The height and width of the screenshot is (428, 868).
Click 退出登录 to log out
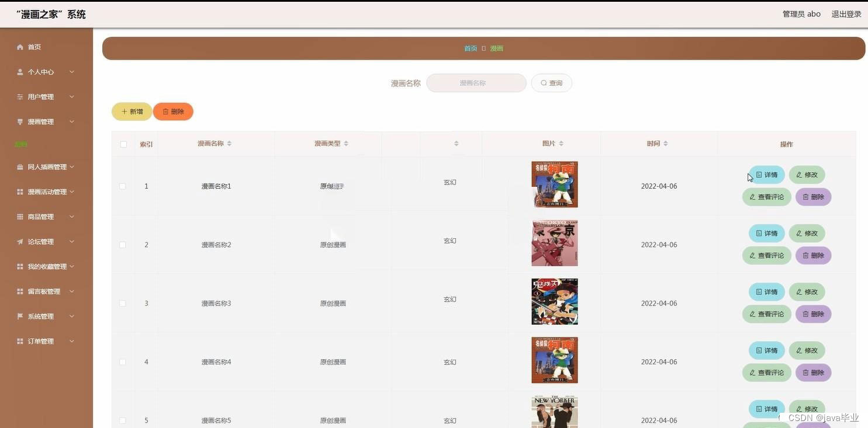(846, 14)
